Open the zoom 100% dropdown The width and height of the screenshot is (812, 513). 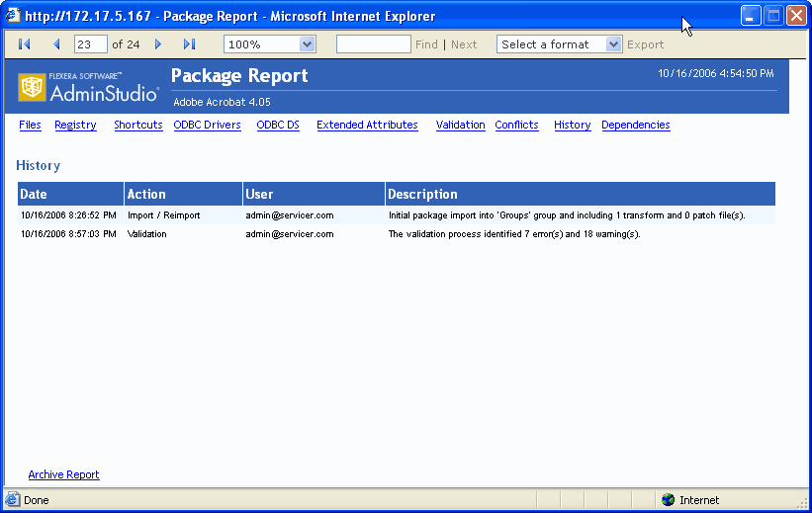pyautogui.click(x=307, y=44)
